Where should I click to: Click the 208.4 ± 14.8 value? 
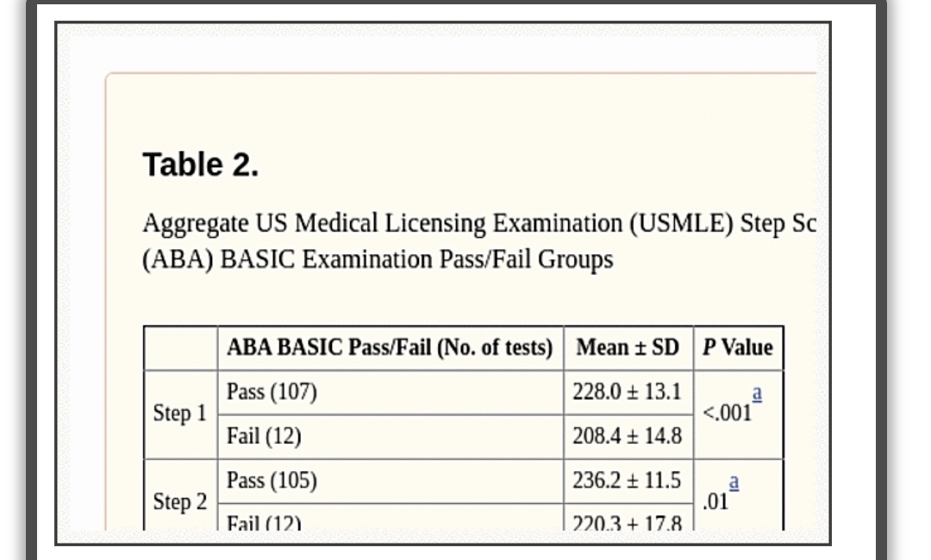click(628, 437)
